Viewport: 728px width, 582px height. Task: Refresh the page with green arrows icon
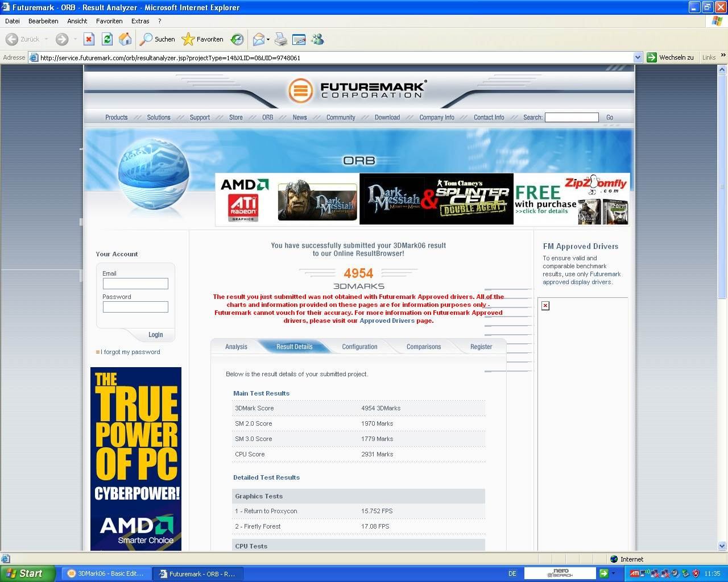point(107,39)
